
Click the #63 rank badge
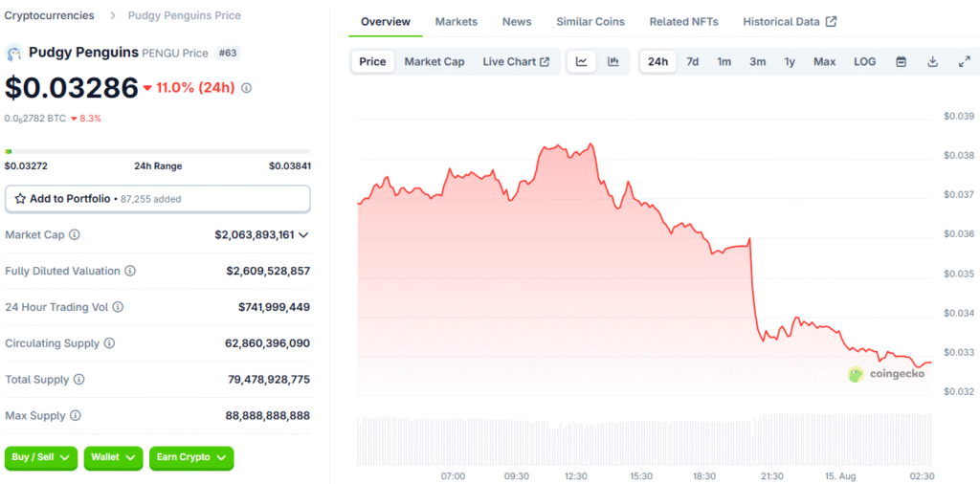228,53
